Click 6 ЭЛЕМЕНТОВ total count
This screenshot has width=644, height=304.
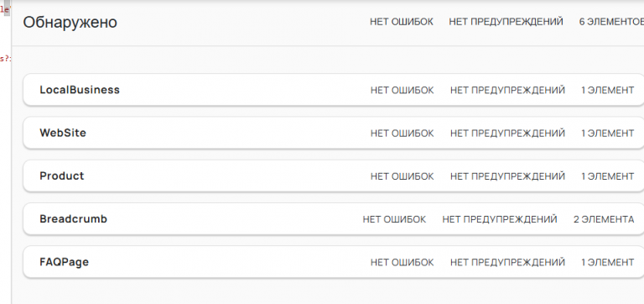[611, 21]
